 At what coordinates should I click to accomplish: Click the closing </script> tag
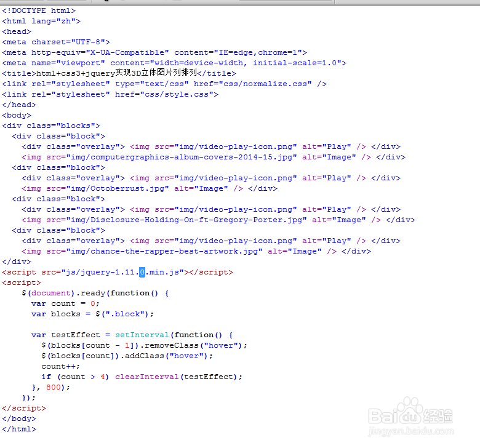tap(24, 408)
